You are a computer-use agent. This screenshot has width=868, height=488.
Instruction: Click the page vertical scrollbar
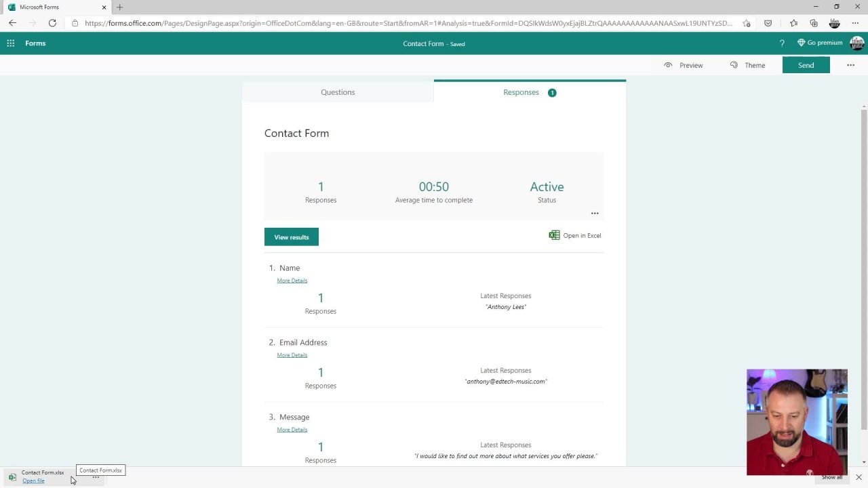863,271
